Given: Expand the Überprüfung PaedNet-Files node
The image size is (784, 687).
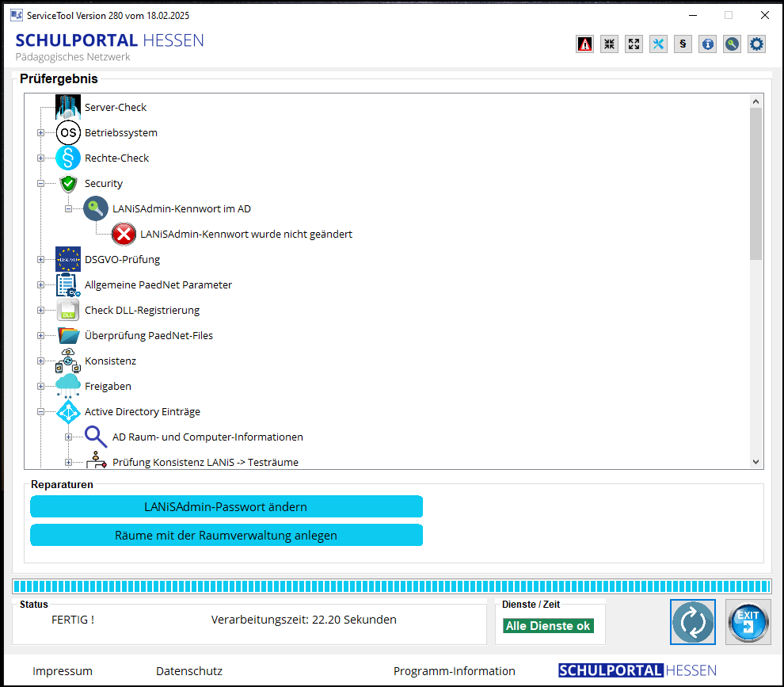Looking at the screenshot, I should 41,335.
